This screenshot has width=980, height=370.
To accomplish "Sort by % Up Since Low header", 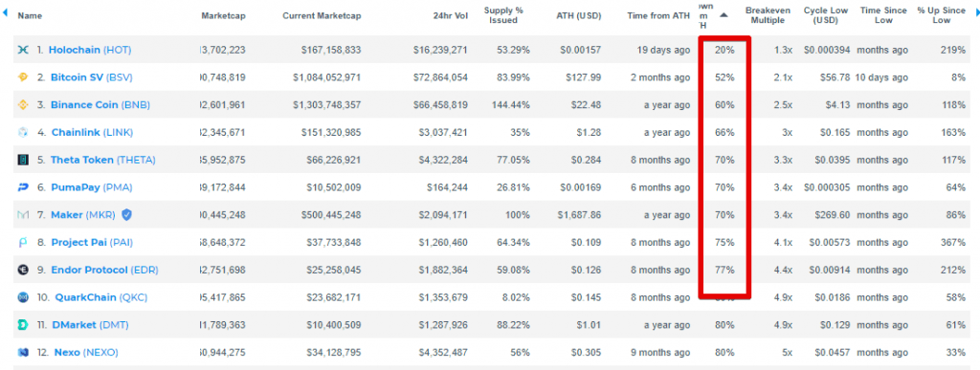I will 942,15.
